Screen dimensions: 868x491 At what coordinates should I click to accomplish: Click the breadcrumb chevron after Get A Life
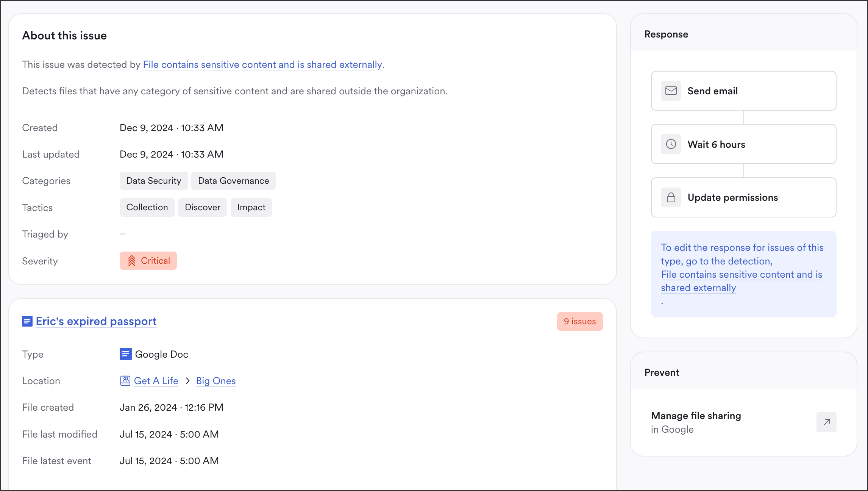[187, 381]
